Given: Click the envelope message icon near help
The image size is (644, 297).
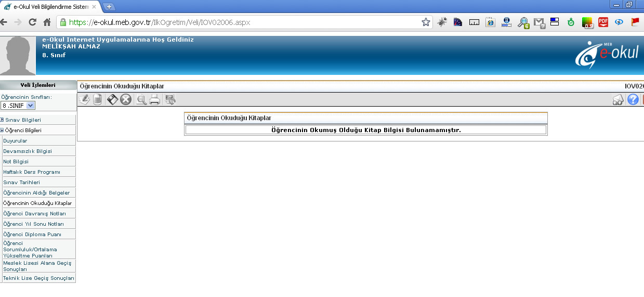Looking at the screenshot, I should [618, 100].
